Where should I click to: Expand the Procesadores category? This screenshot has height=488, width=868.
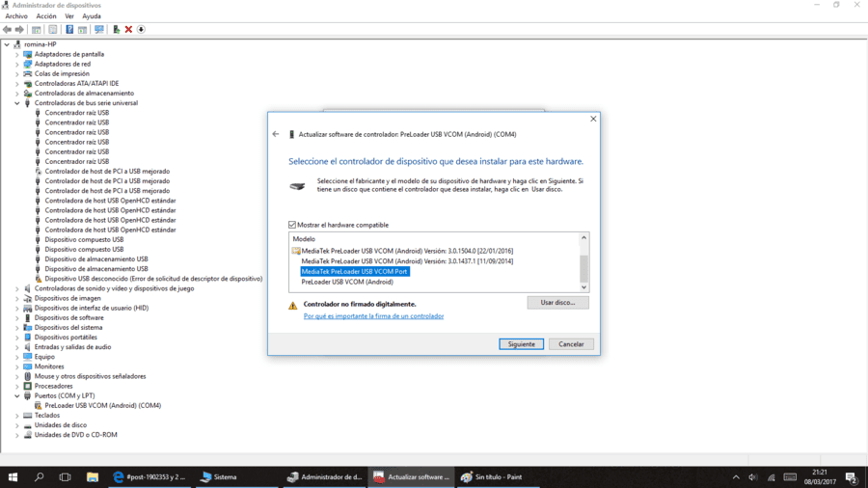tap(16, 386)
